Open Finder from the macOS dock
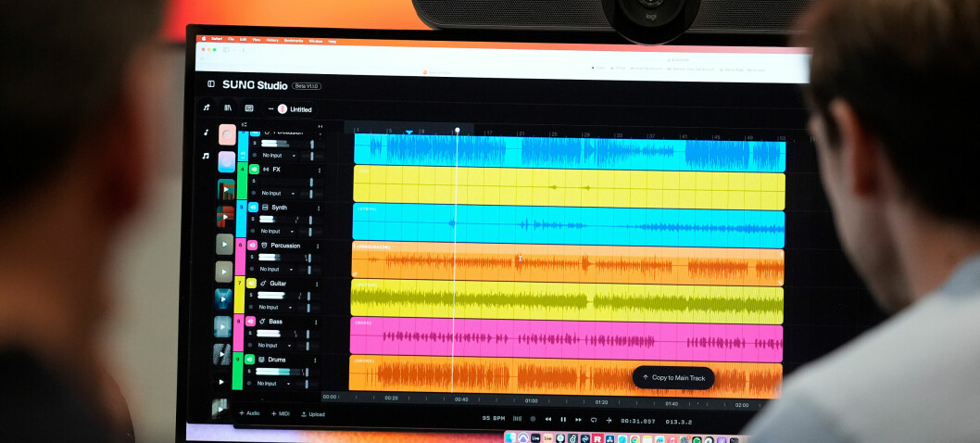Screen dimensions: 980x443 tap(510, 438)
